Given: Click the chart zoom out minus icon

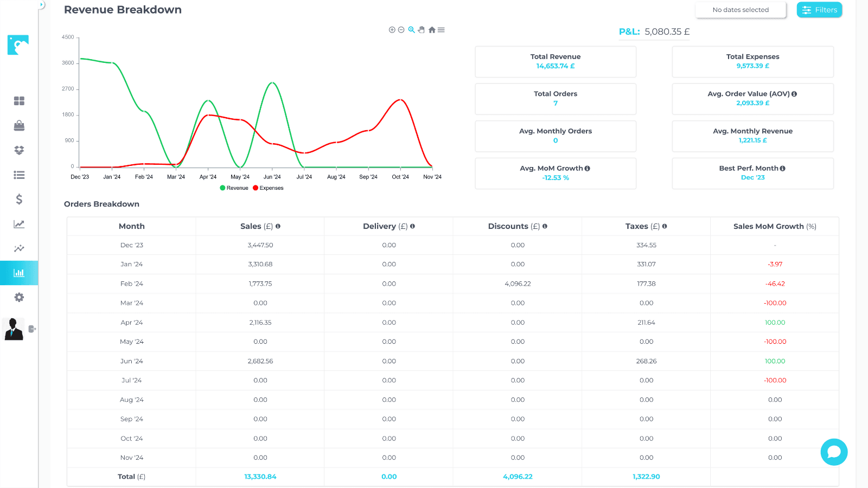Looking at the screenshot, I should [x=401, y=30].
